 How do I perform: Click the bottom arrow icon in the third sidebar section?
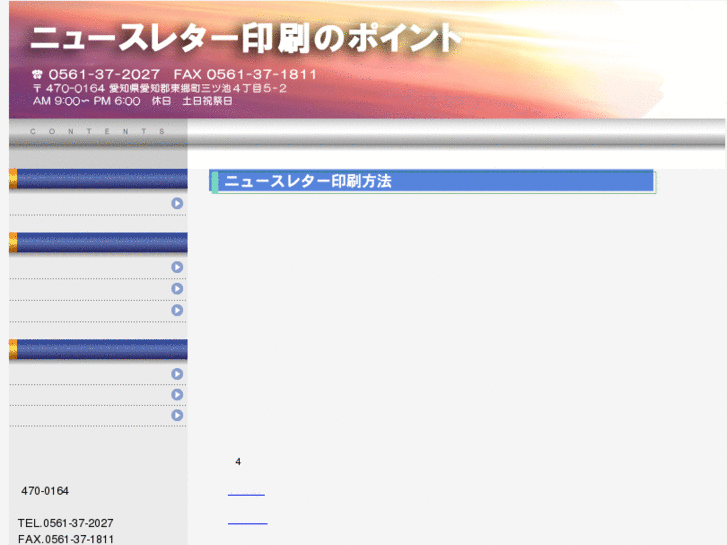[177, 415]
